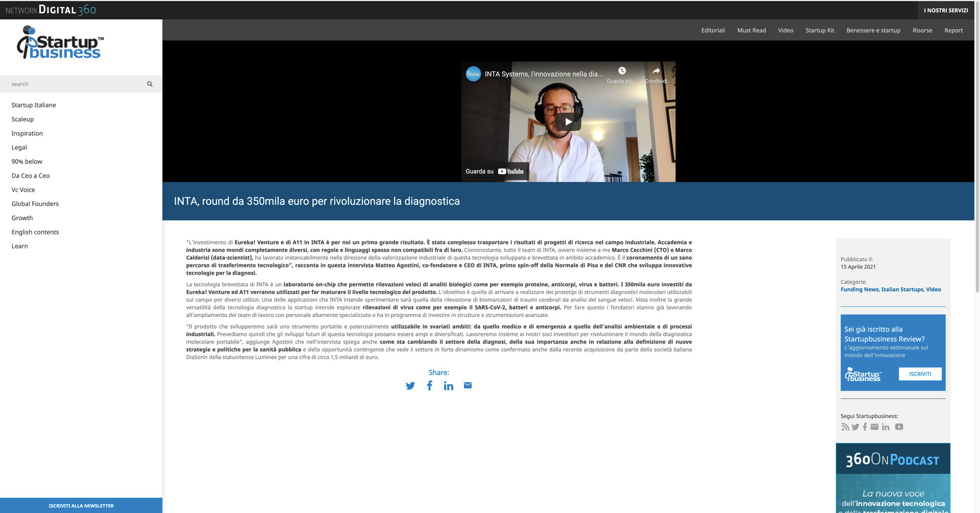Play the INTA Systems YouTube video

point(568,122)
